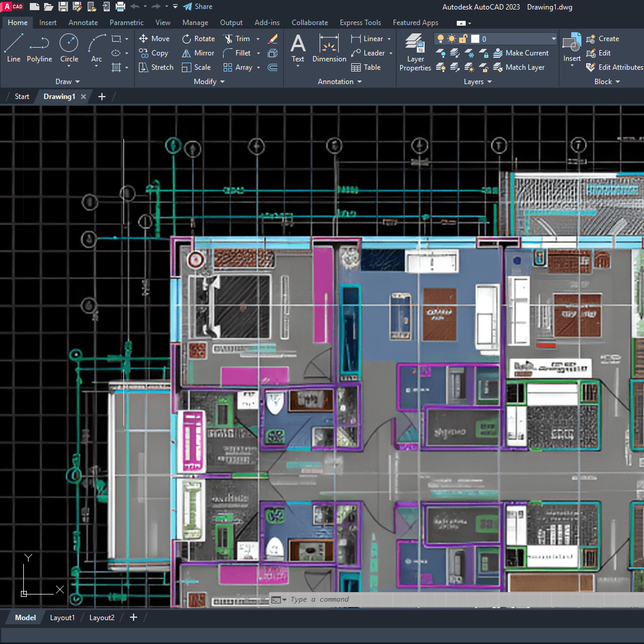Switch to the Annotate ribbon tab
Image resolution: width=644 pixels, height=644 pixels.
(x=83, y=23)
